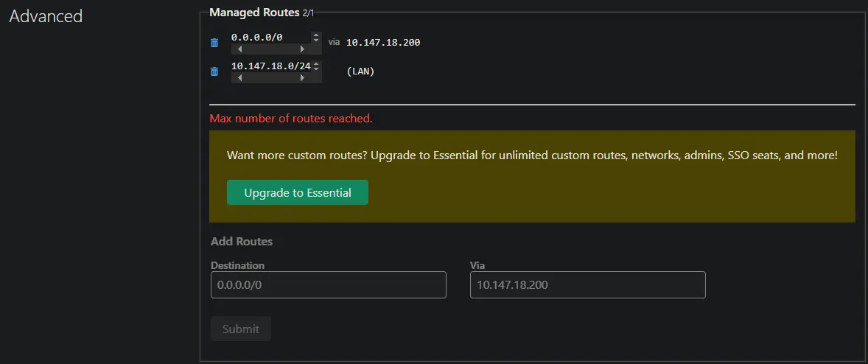Click the Managed Routes heading
Screen dimensions: 868x364
click(x=254, y=13)
